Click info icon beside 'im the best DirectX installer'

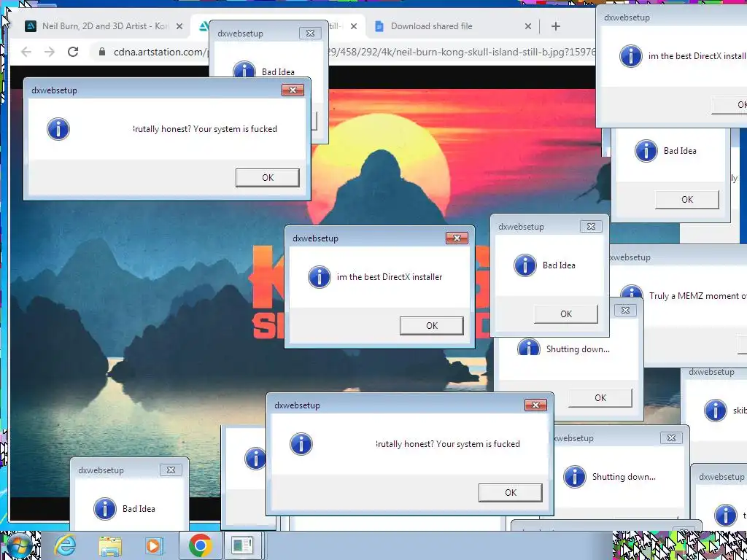(x=320, y=276)
